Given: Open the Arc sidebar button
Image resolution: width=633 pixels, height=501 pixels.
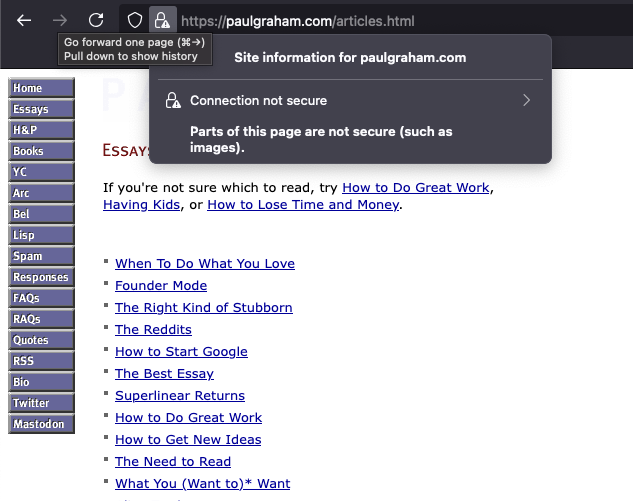Looking at the screenshot, I should [41, 193].
